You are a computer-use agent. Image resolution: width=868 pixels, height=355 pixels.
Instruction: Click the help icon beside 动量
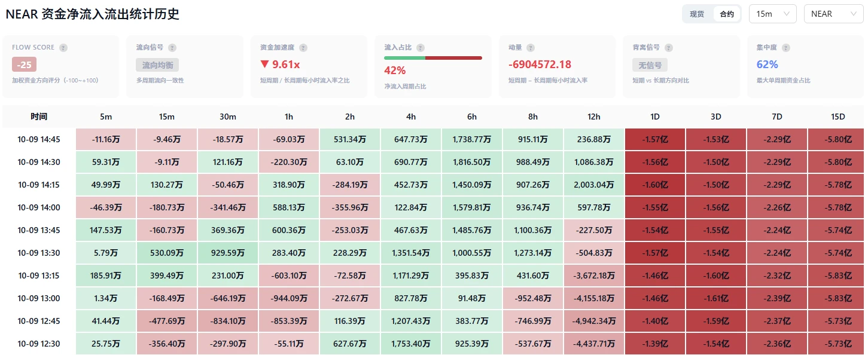pos(531,48)
